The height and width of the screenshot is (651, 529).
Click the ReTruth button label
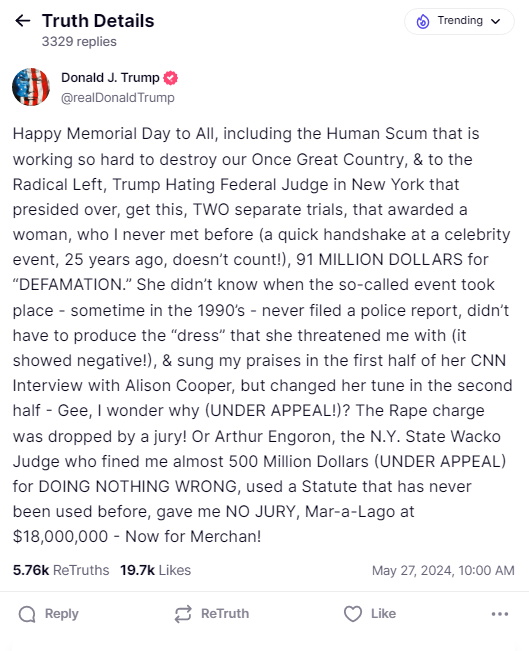tap(225, 614)
